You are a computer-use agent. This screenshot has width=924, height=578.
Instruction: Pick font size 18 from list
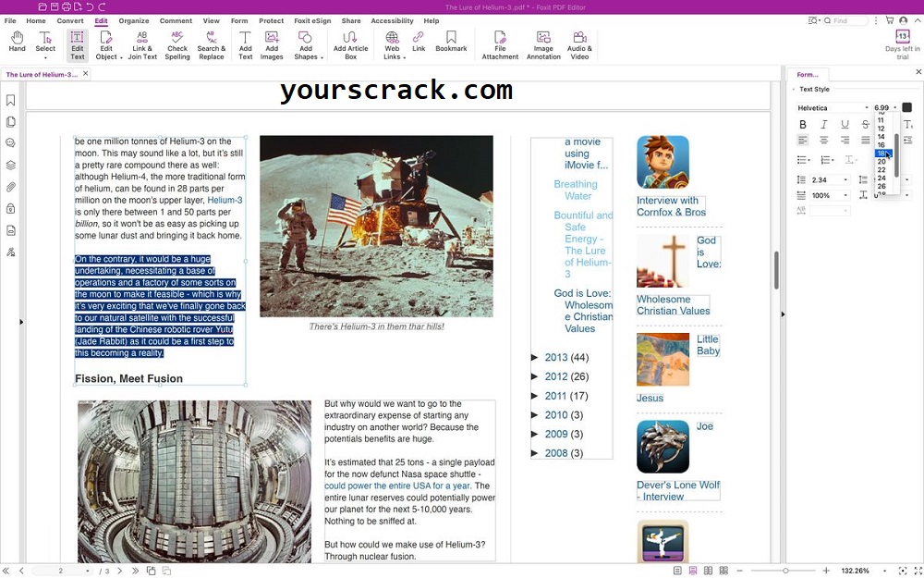882,154
